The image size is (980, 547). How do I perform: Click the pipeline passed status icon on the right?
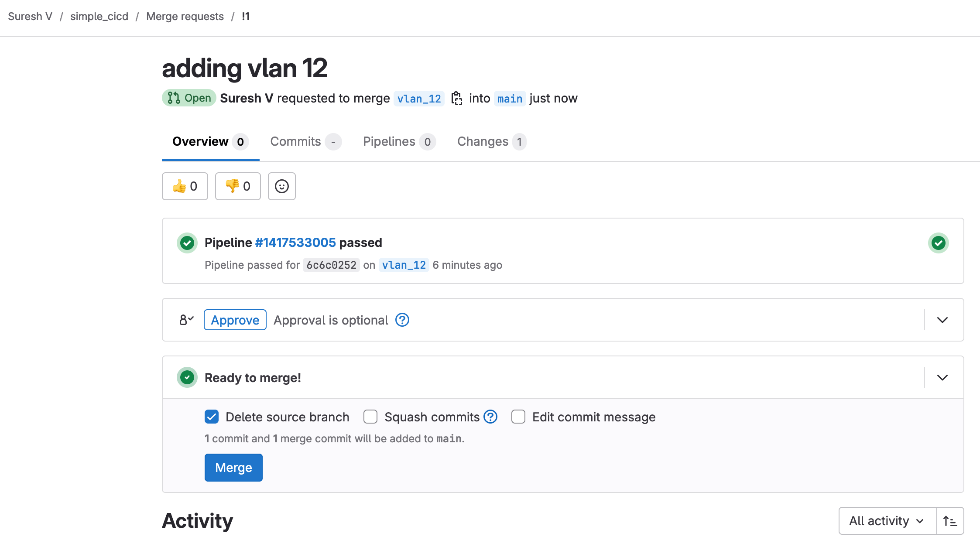coord(938,243)
